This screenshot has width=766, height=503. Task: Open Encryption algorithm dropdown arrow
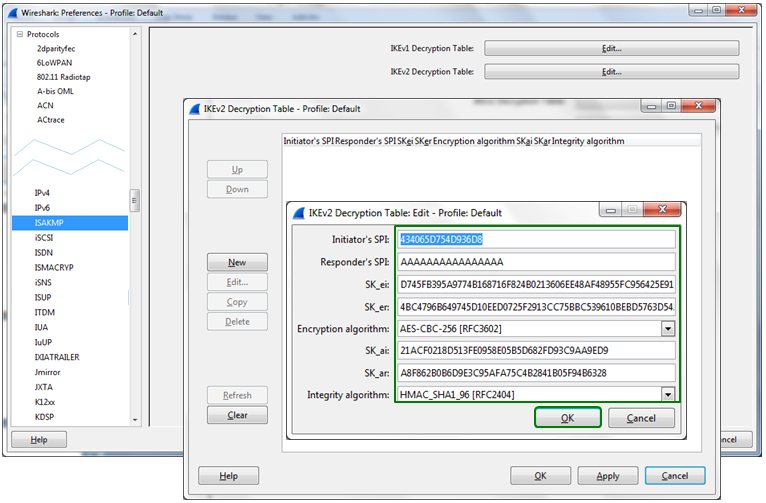(x=668, y=329)
